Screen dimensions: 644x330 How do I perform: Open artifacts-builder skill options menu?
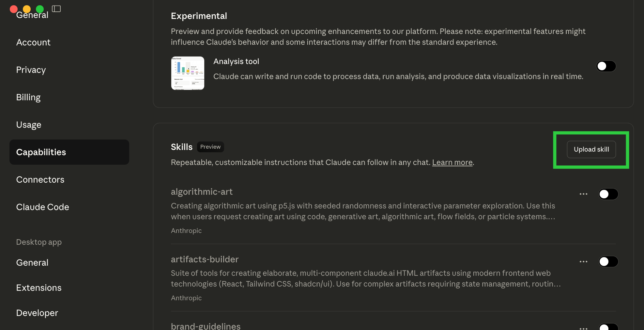(x=583, y=262)
